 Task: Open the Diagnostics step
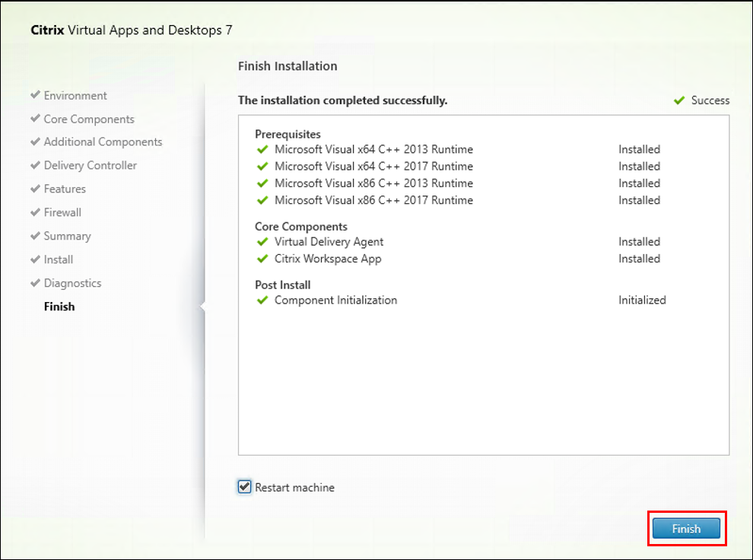point(72,283)
